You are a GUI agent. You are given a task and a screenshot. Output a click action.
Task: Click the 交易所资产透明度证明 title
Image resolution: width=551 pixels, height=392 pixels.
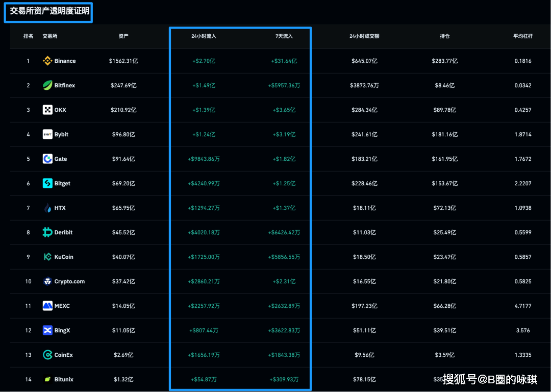[x=49, y=10]
